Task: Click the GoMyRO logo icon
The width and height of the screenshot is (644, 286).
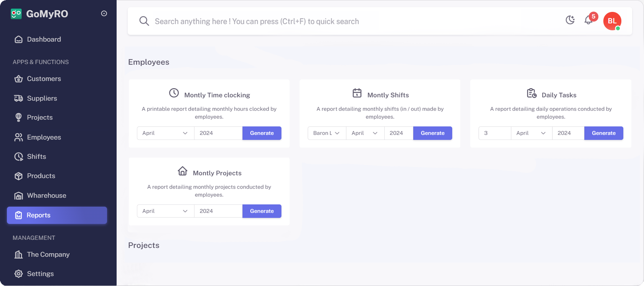Action: click(x=16, y=14)
